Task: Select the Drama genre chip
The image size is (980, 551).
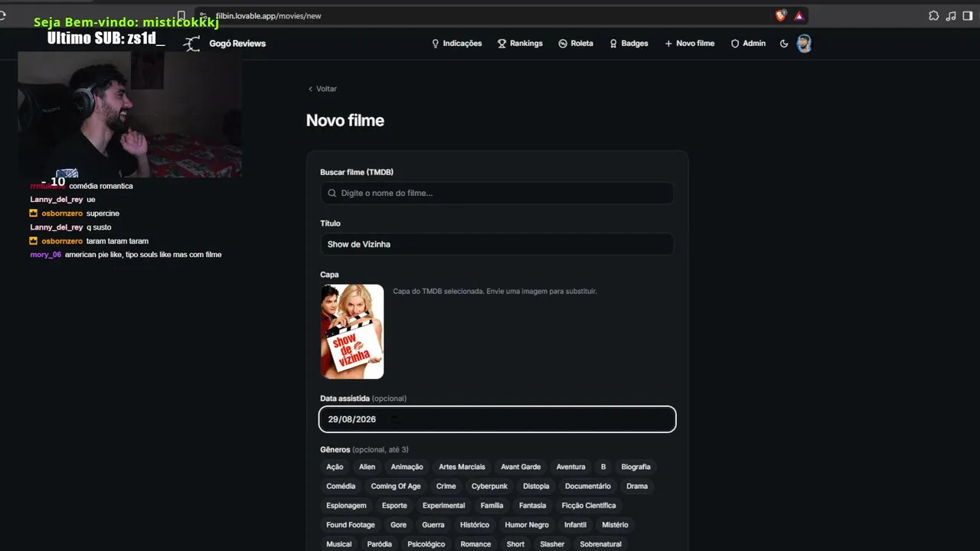Action: tap(637, 486)
